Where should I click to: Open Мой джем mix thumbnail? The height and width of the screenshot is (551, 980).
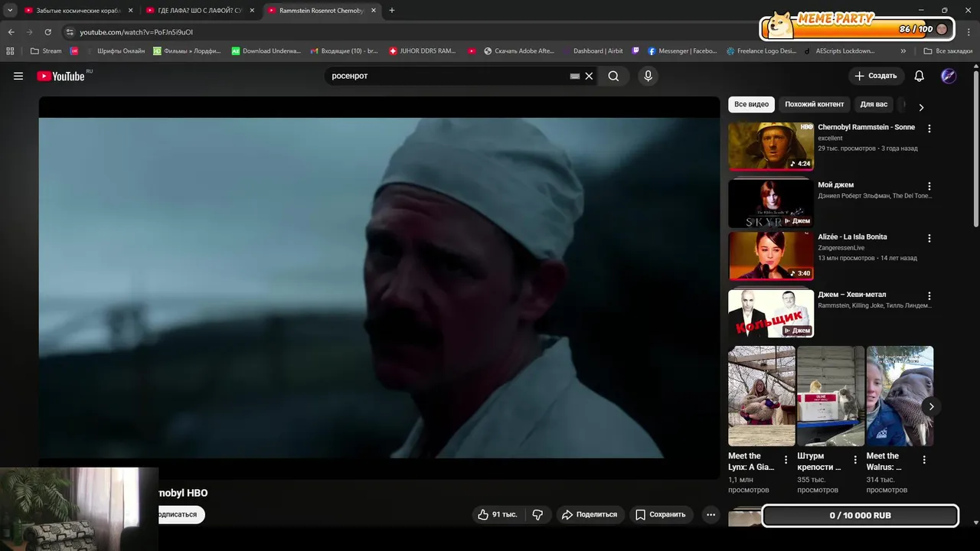[x=771, y=203]
